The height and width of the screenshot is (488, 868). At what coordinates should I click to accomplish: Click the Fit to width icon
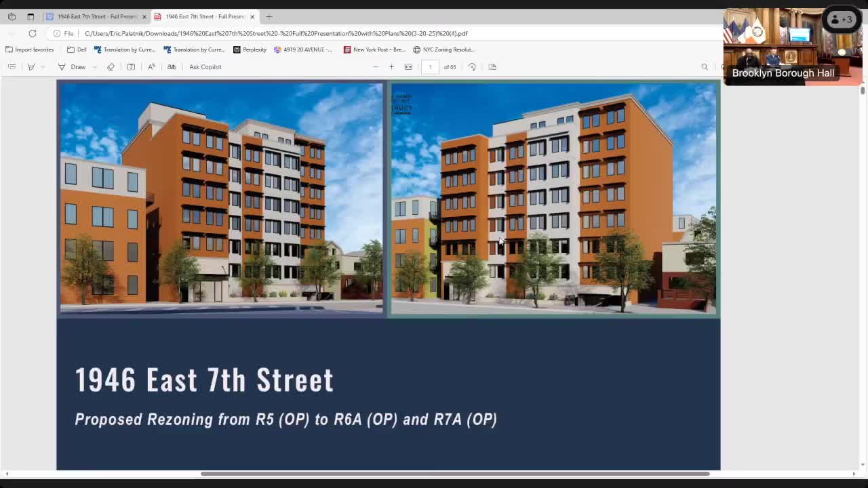[x=408, y=66]
